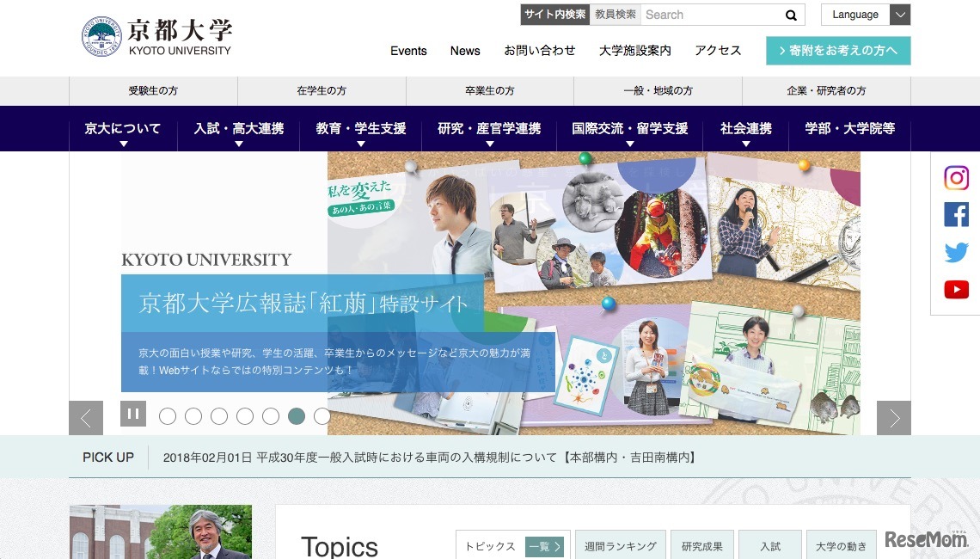Open the Language dropdown
The width and height of the screenshot is (980, 559).
[x=866, y=15]
